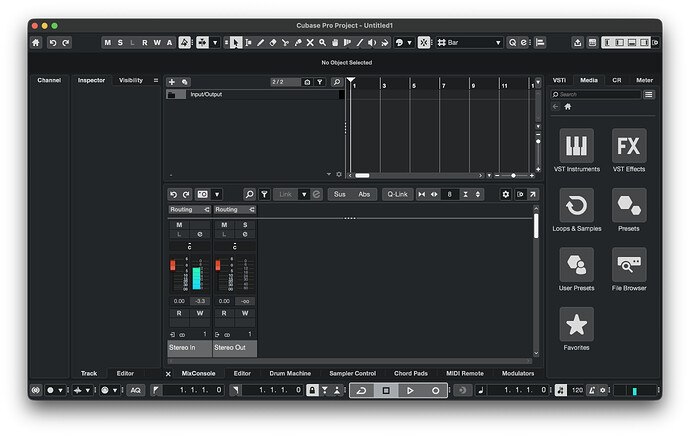Solo the Stereo Out channel
Image resolution: width=690 pixels, height=436 pixels.
point(245,225)
